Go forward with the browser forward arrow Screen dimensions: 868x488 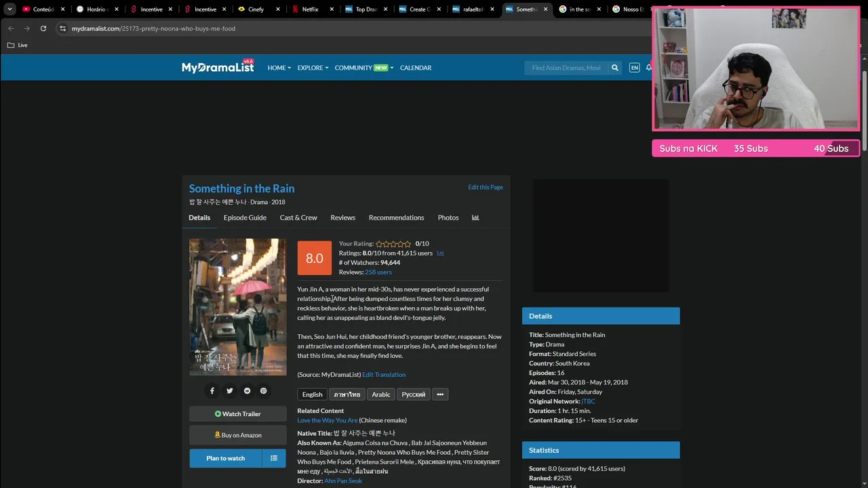tap(27, 28)
